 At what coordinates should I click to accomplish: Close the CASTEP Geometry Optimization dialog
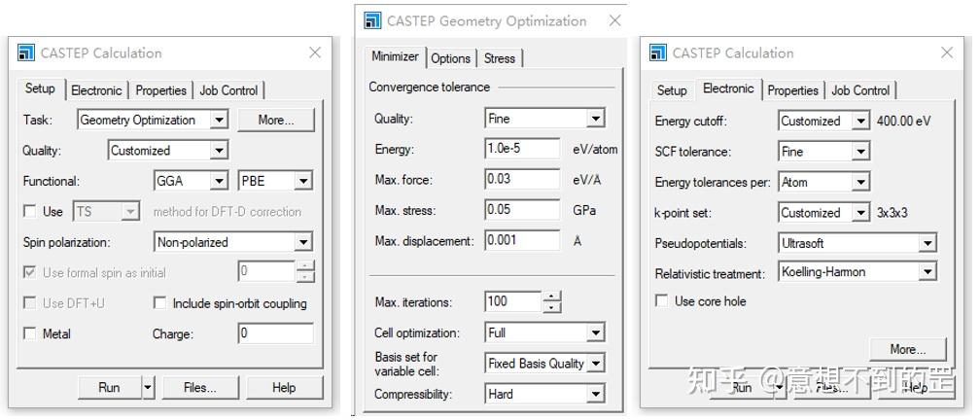614,20
